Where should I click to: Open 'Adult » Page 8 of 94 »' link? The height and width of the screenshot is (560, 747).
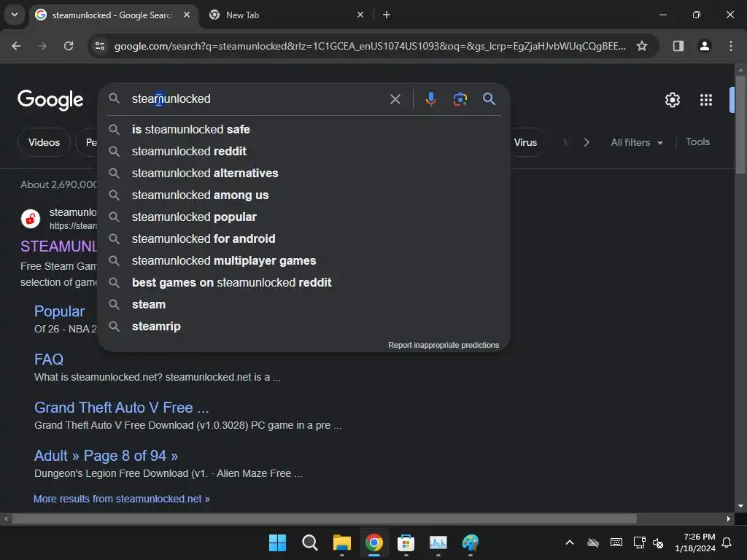click(106, 456)
